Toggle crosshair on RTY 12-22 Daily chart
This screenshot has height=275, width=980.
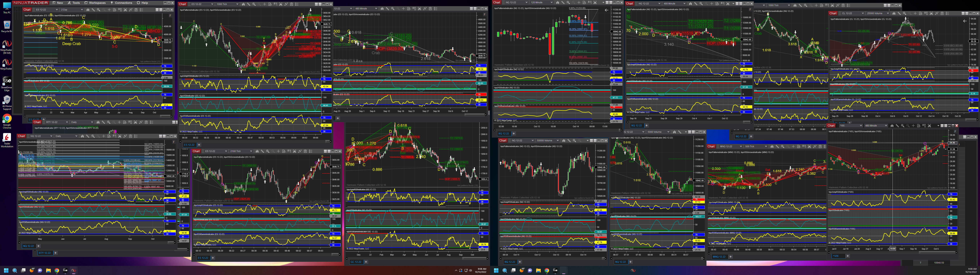[x=119, y=122]
